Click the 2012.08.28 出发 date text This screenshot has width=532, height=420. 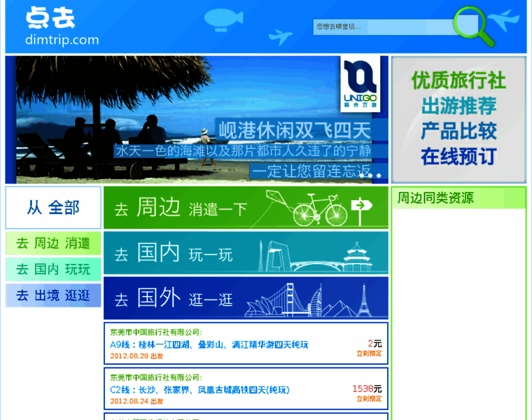coord(136,356)
